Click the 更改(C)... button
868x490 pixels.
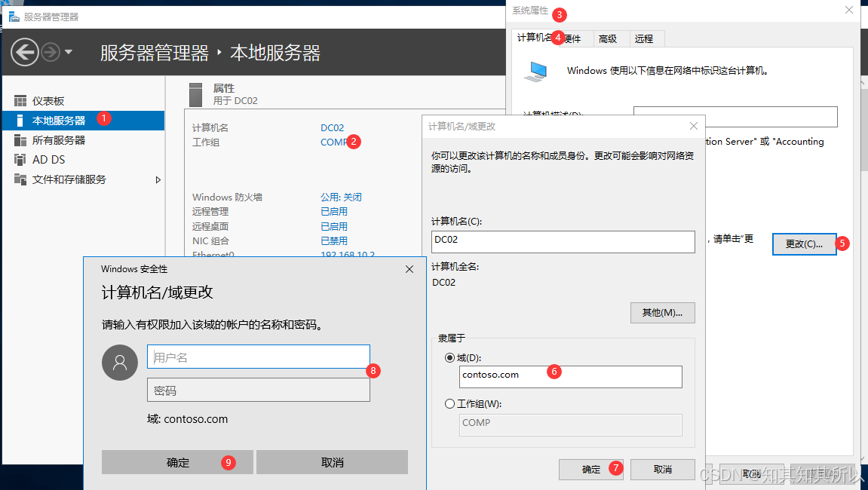(804, 244)
